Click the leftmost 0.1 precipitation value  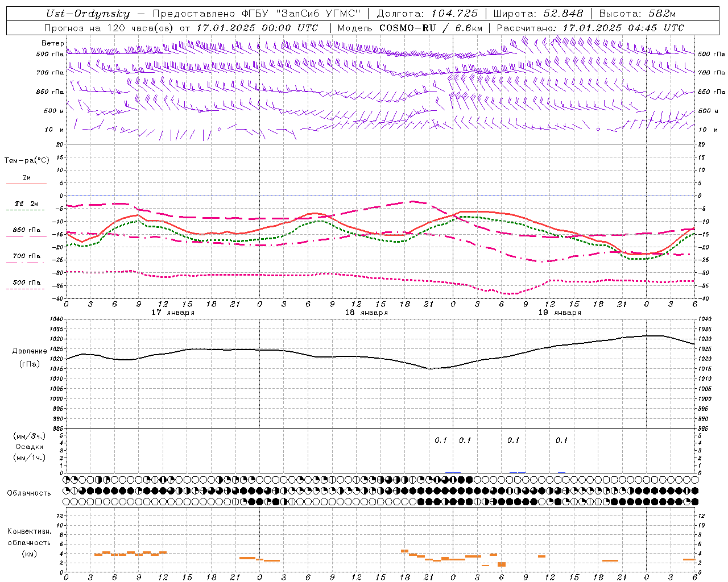click(x=441, y=440)
